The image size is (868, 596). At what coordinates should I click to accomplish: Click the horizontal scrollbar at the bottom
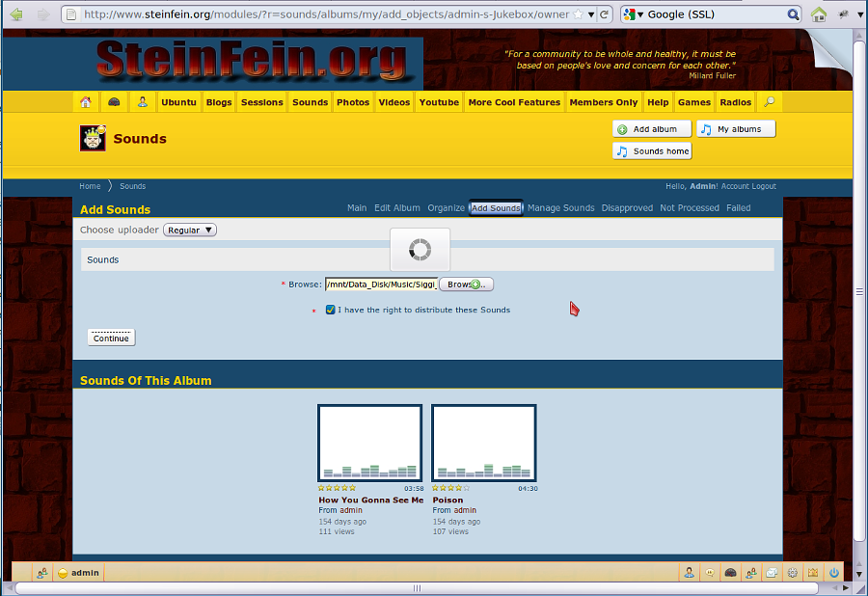tap(417, 588)
